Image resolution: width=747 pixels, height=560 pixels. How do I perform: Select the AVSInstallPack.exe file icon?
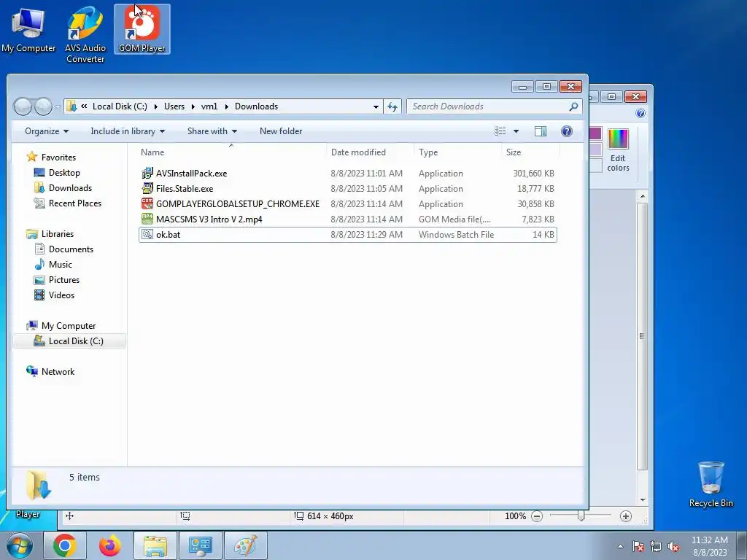[x=147, y=174]
